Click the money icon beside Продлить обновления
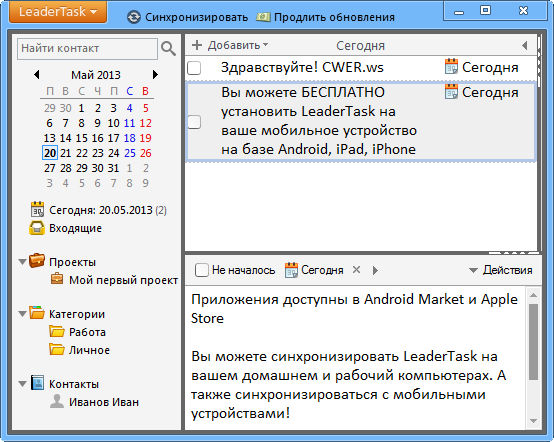 (263, 17)
